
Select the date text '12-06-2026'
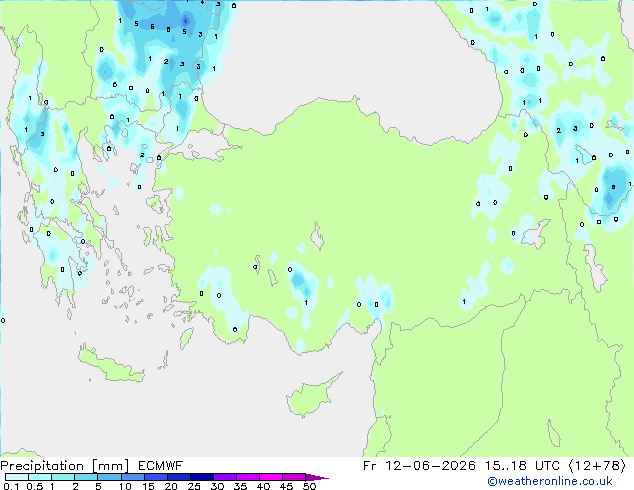430,466
